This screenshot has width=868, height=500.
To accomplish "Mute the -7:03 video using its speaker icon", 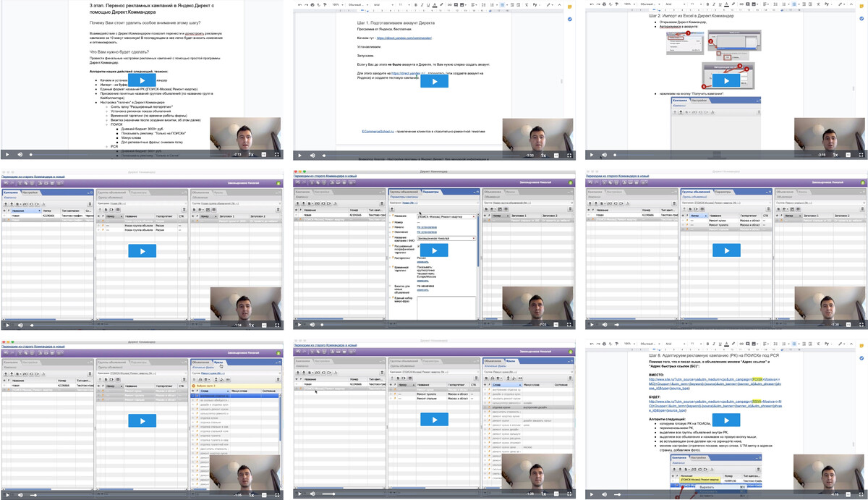I will [312, 325].
